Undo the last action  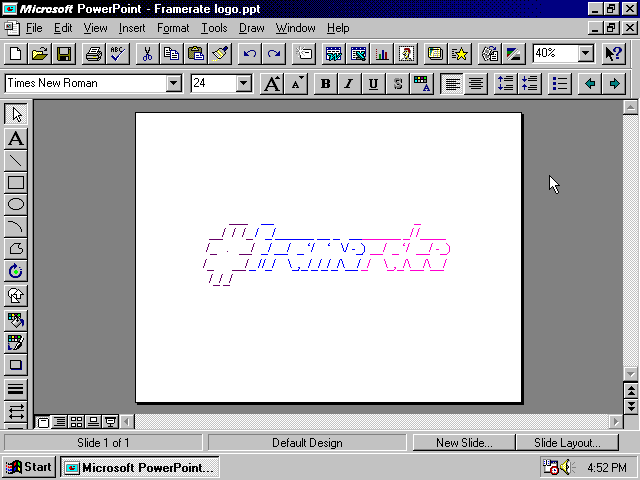point(249,53)
